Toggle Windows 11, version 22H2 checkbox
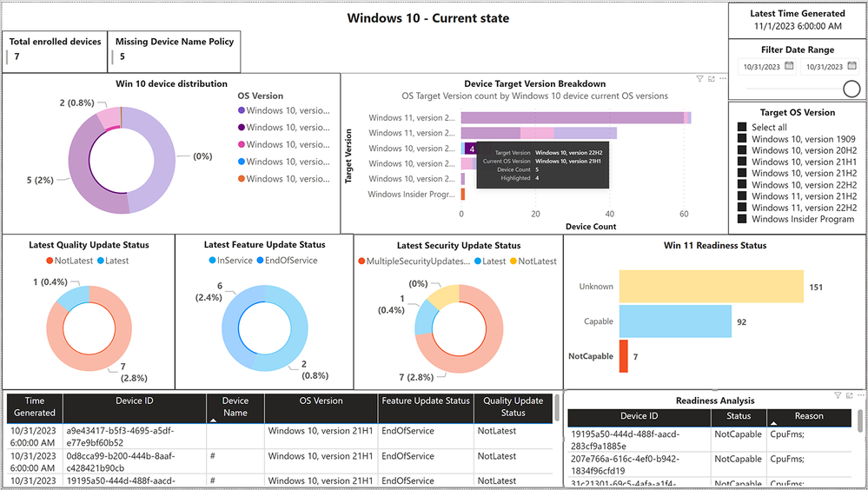The width and height of the screenshot is (868, 490). coord(742,207)
